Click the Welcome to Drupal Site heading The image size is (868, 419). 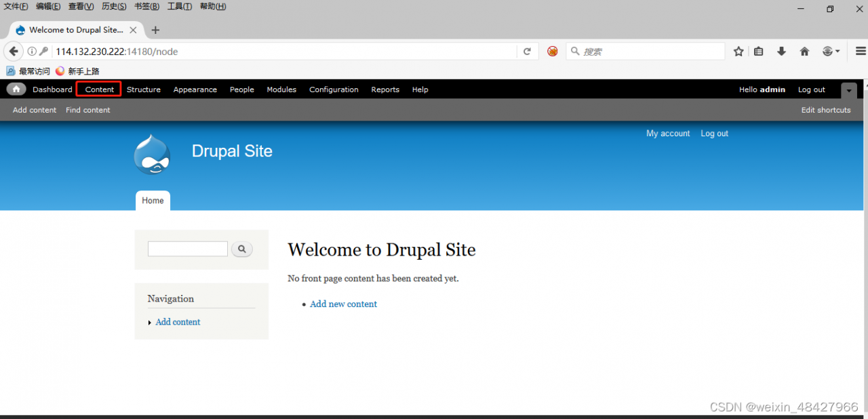[382, 250]
